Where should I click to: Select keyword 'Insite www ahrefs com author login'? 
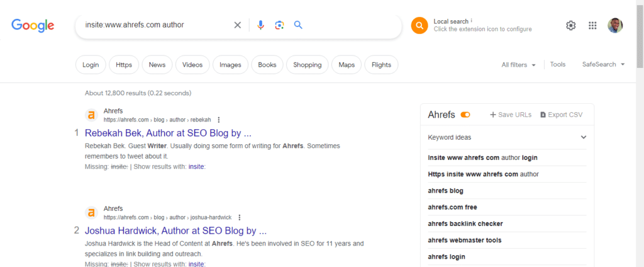482,157
